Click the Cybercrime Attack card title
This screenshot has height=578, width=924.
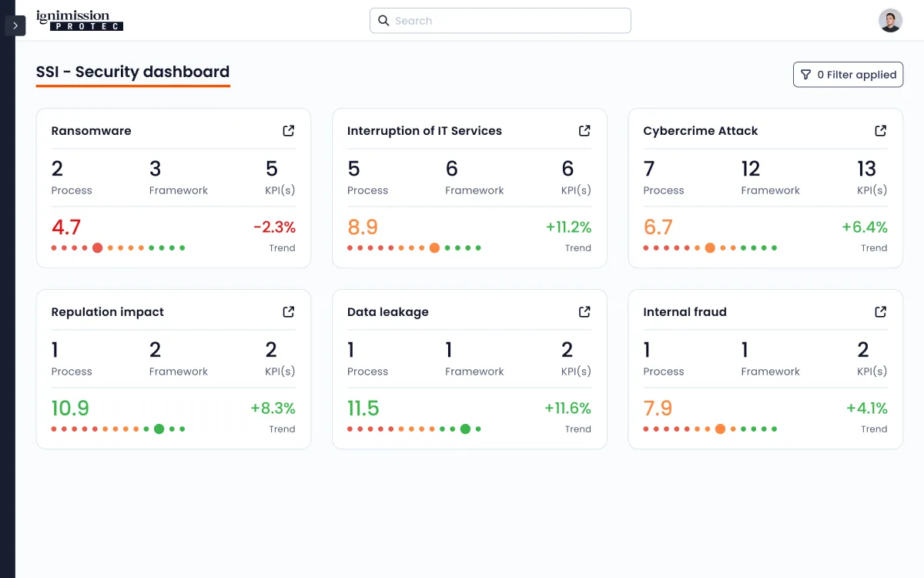click(x=700, y=131)
